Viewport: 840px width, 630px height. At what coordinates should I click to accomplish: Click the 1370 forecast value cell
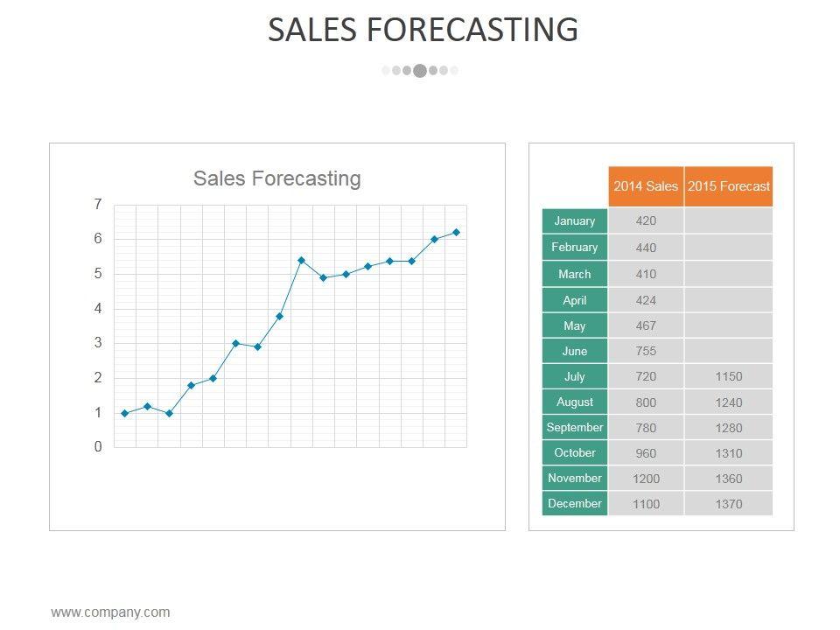(728, 504)
